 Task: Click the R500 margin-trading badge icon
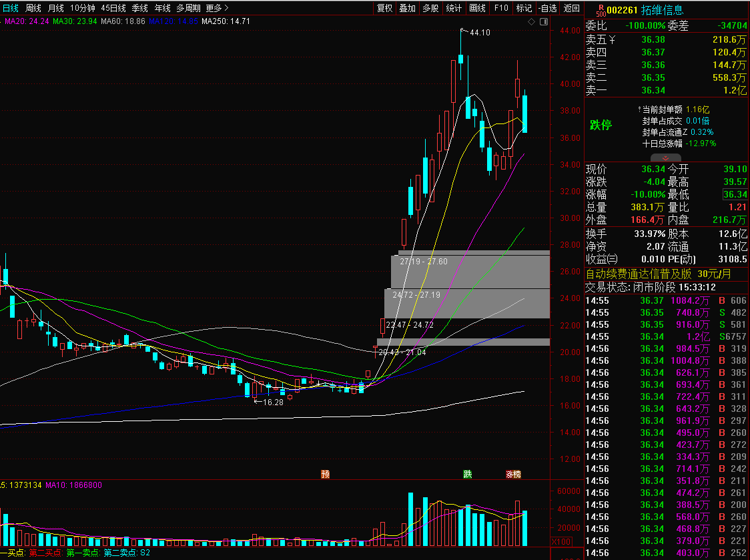pos(601,11)
